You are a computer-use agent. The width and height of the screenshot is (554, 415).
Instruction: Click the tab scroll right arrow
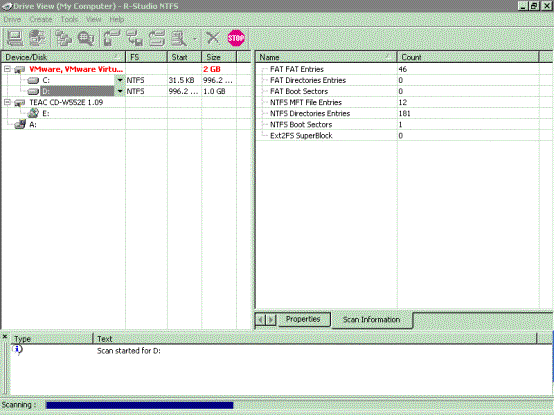271,320
